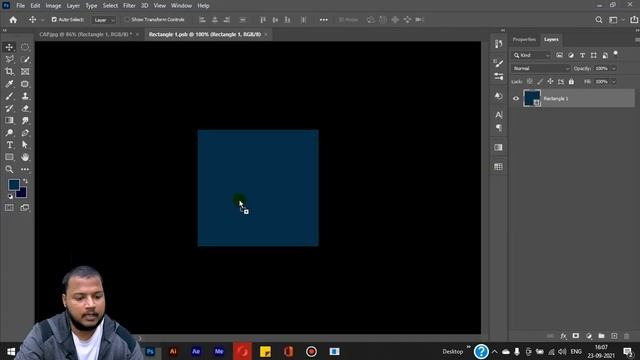The image size is (640, 360).
Task: Toggle type layer filter
Action: (582, 55)
